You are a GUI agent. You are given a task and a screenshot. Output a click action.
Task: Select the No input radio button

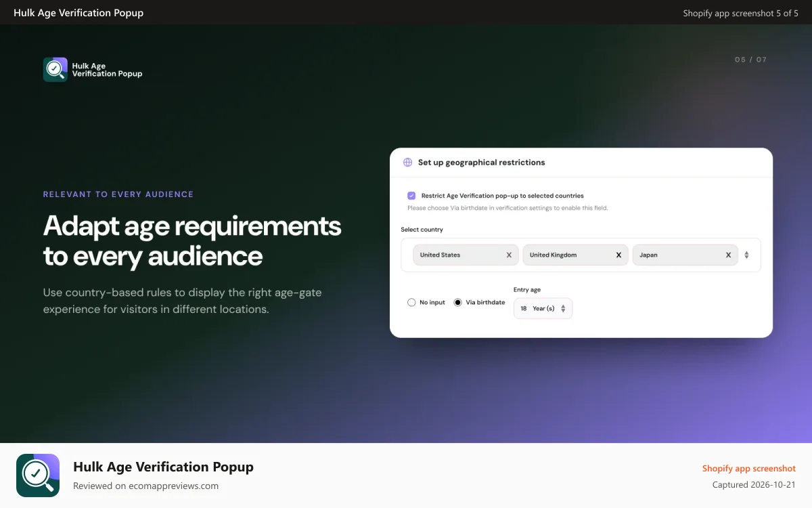pos(411,302)
